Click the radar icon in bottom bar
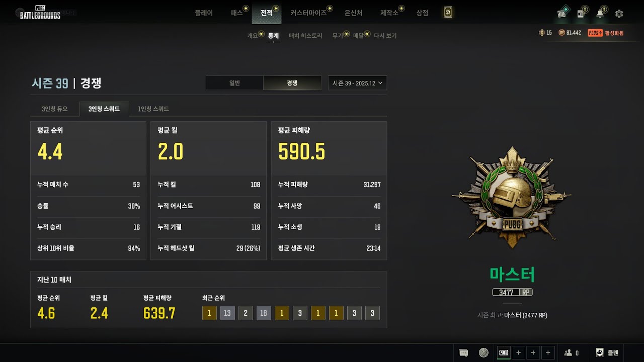Viewport: 644px width, 362px height. [484, 353]
